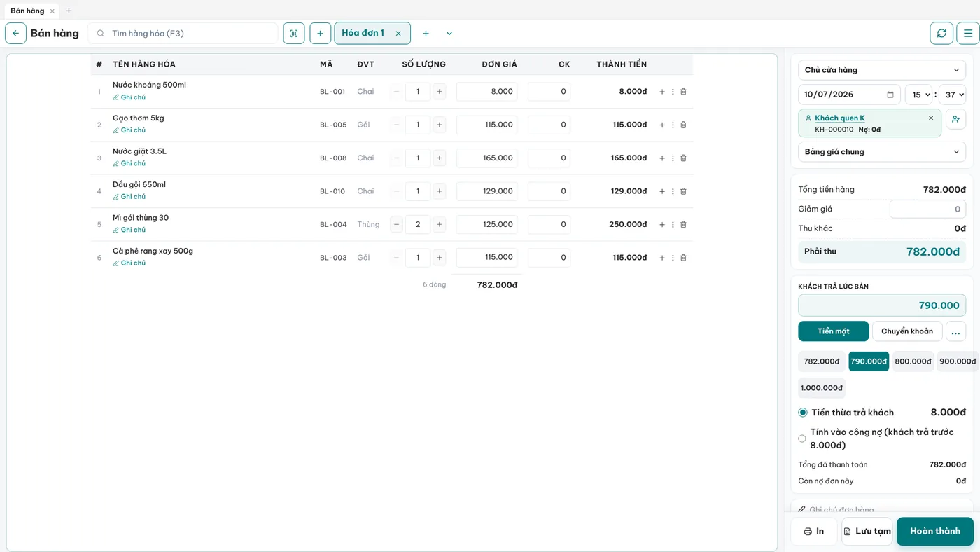Remove customer Khách quen K
The image size is (980, 552).
(x=931, y=118)
